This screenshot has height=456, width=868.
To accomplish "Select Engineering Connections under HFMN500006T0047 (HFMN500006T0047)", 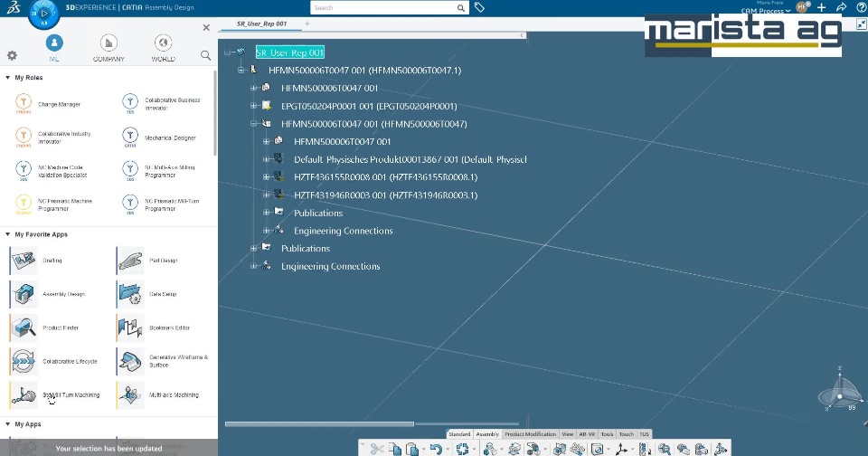I will [x=344, y=231].
